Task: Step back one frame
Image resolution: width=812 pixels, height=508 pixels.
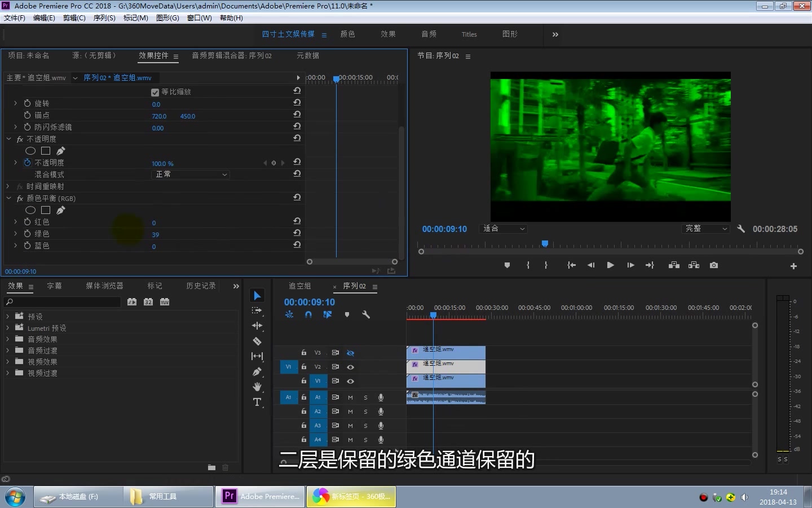Action: (590, 265)
